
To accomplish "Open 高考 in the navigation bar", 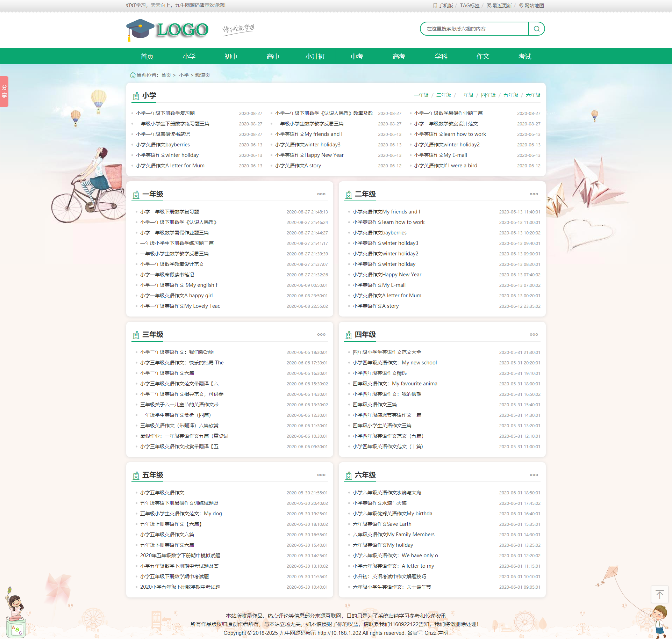I will click(399, 56).
